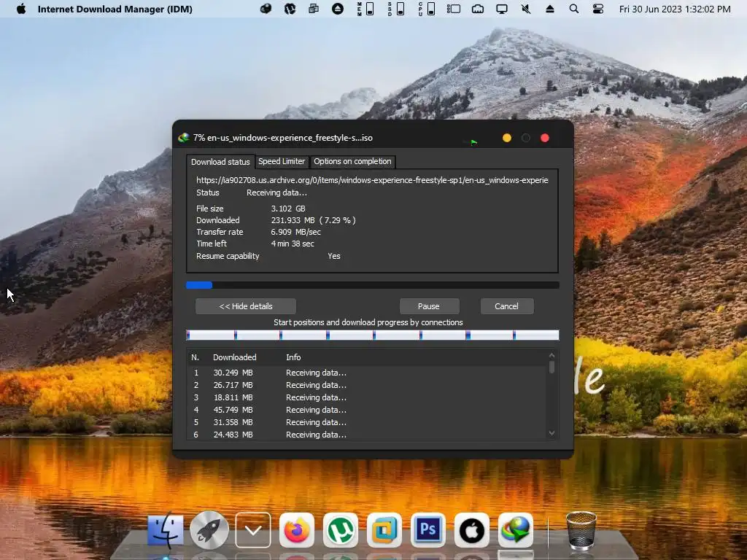
Task: Click the connections list scroll-up arrow
Action: pyautogui.click(x=551, y=355)
